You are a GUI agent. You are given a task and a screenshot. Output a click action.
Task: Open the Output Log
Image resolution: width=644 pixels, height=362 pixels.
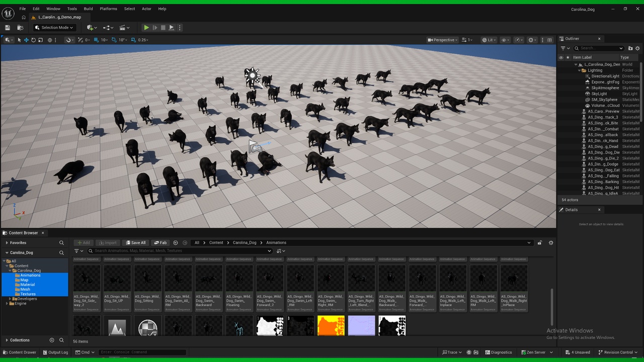55,352
